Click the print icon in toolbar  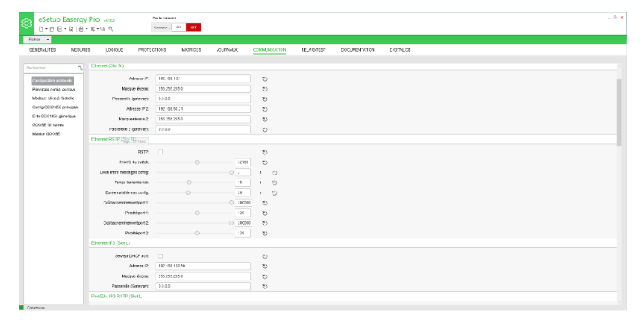82,29
